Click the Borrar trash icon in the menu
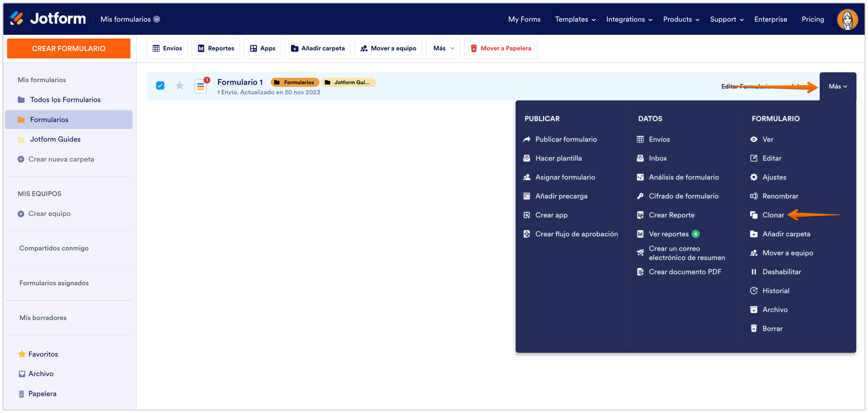868x413 pixels. pos(754,329)
